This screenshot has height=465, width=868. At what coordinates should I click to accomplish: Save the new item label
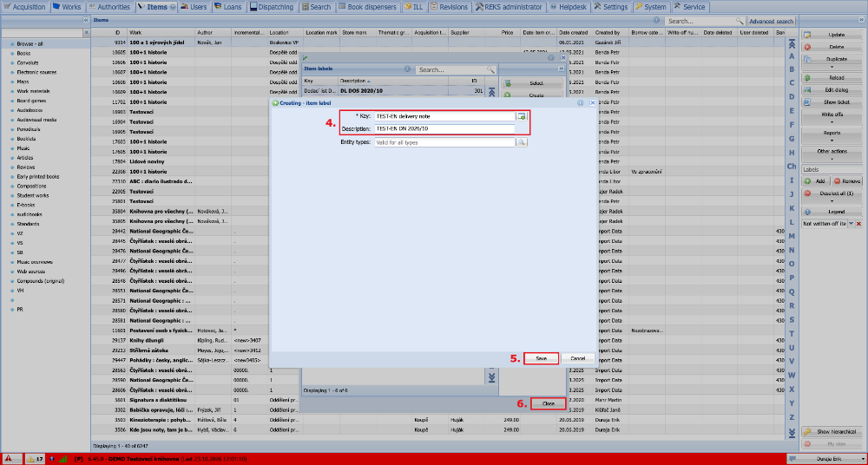tap(542, 358)
